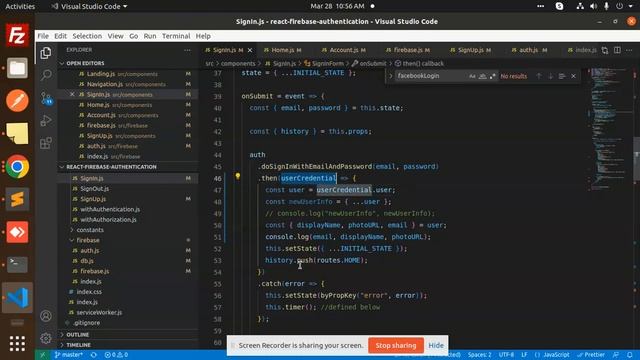
Task: Click the master branch in status bar
Action: coord(68,355)
